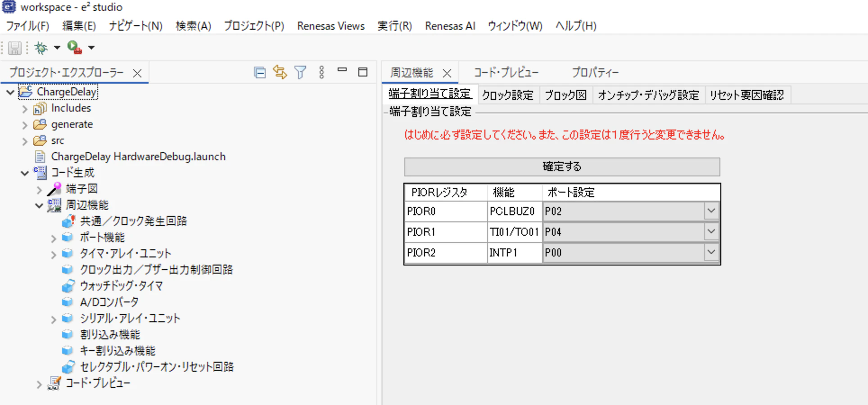
Task: Select 割り込み機能 item
Action: (110, 334)
